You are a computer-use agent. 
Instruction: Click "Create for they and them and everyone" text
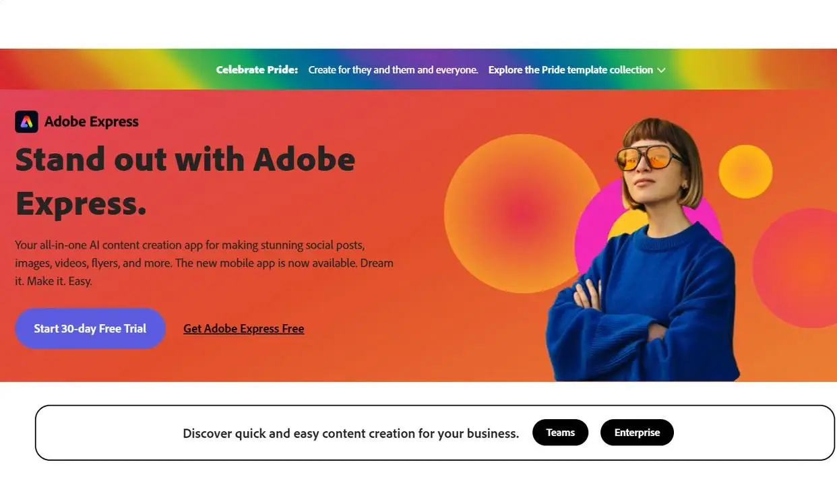[x=393, y=70]
